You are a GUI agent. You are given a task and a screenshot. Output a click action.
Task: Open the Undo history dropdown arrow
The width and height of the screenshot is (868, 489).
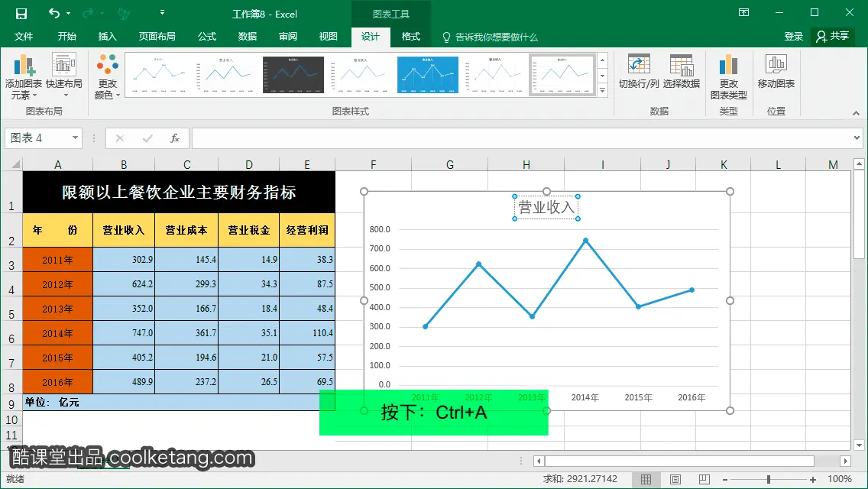(x=69, y=13)
